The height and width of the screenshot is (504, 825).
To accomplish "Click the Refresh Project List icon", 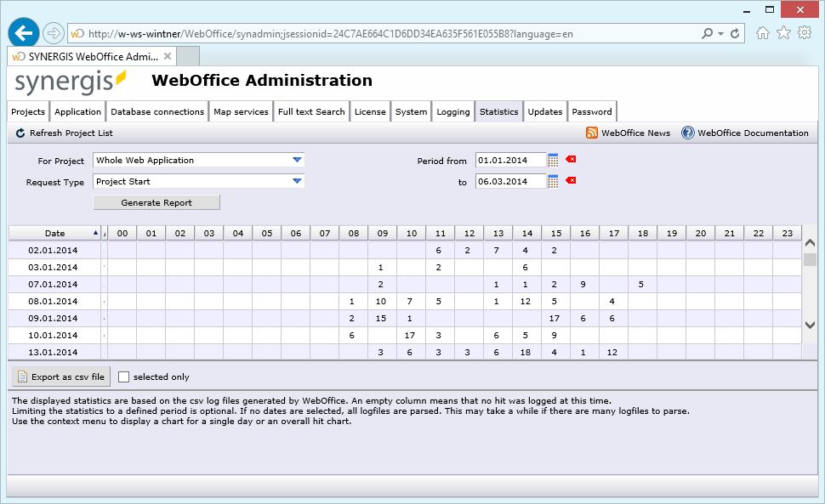I will [x=19, y=133].
